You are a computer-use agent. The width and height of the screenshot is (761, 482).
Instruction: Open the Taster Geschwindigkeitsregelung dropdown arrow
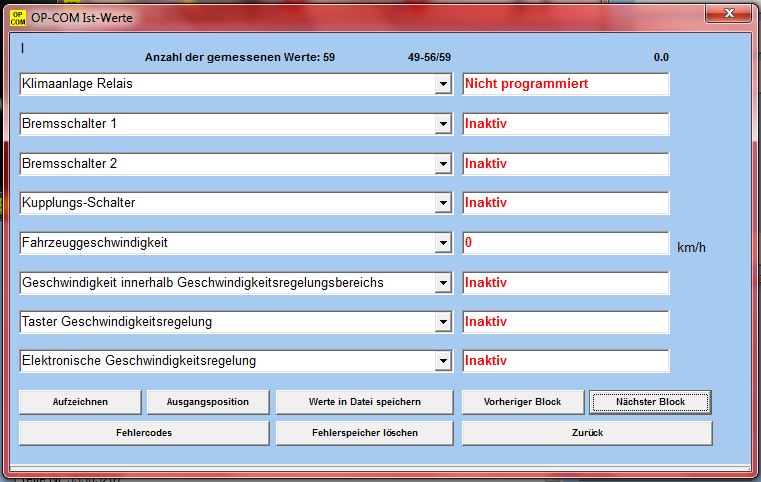[443, 322]
